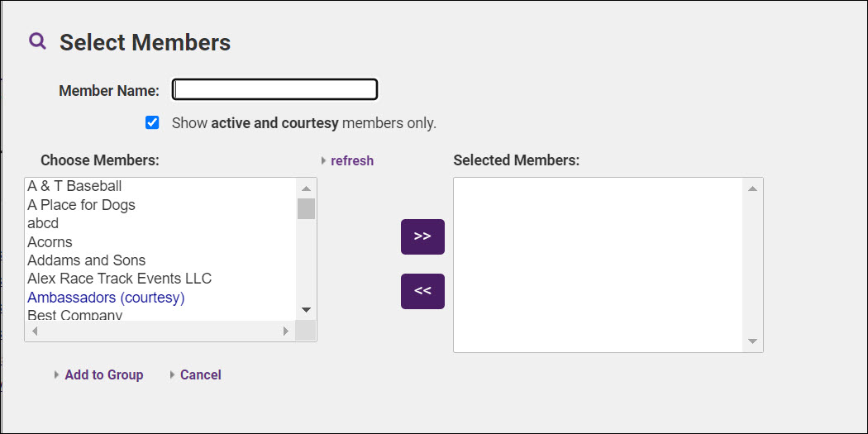Viewport: 868px width, 434px height.
Task: Click the refresh link
Action: pos(352,160)
